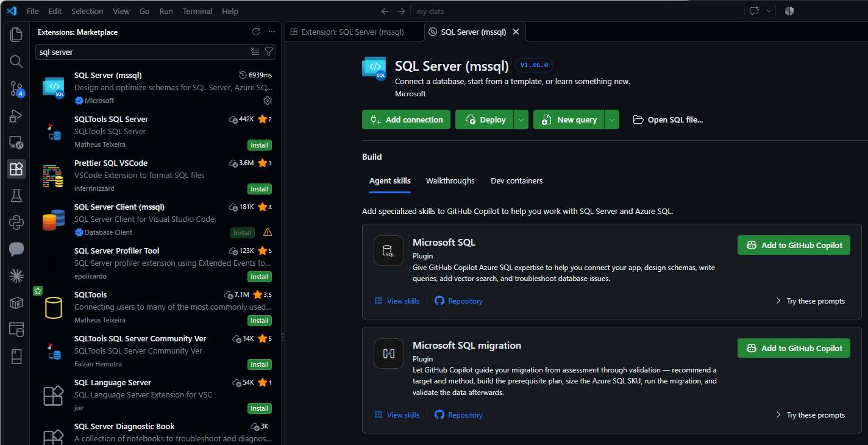This screenshot has height=445, width=868.
Task: Go back using title bar arrow
Action: click(x=385, y=11)
